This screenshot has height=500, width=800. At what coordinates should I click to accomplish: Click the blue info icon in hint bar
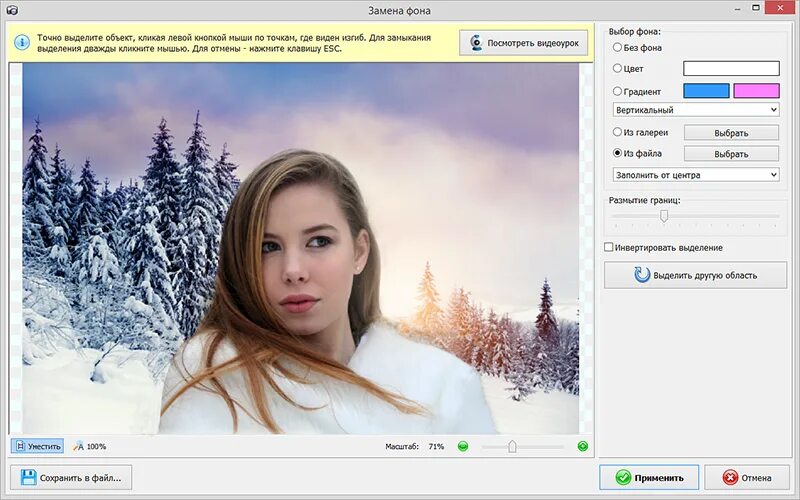pos(22,43)
